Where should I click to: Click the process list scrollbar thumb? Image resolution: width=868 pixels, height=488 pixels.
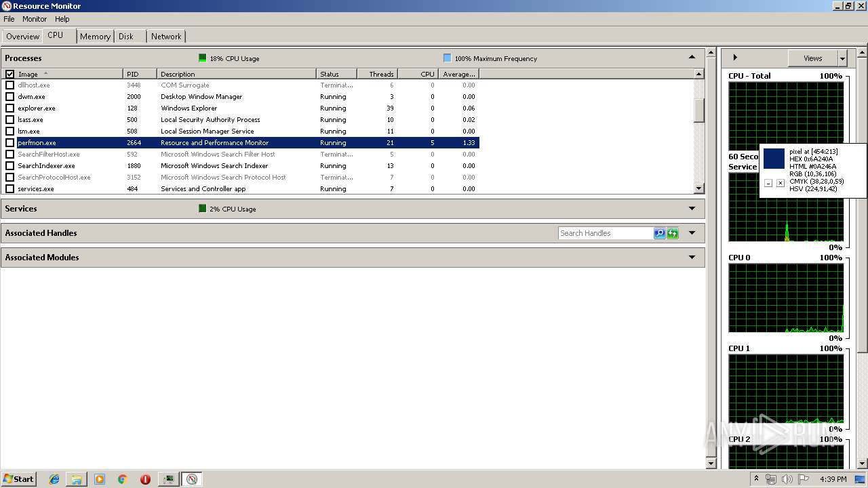click(699, 110)
